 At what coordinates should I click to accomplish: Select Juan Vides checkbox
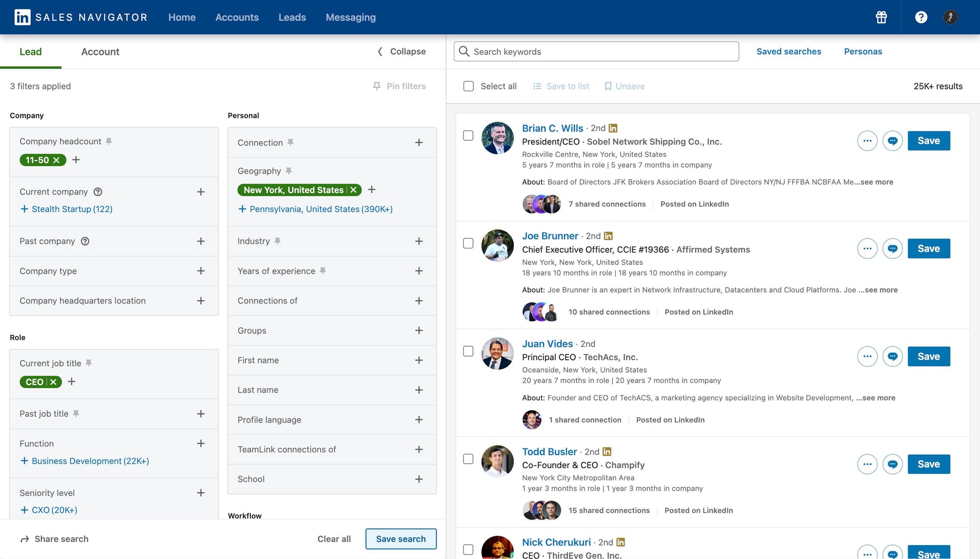point(468,351)
